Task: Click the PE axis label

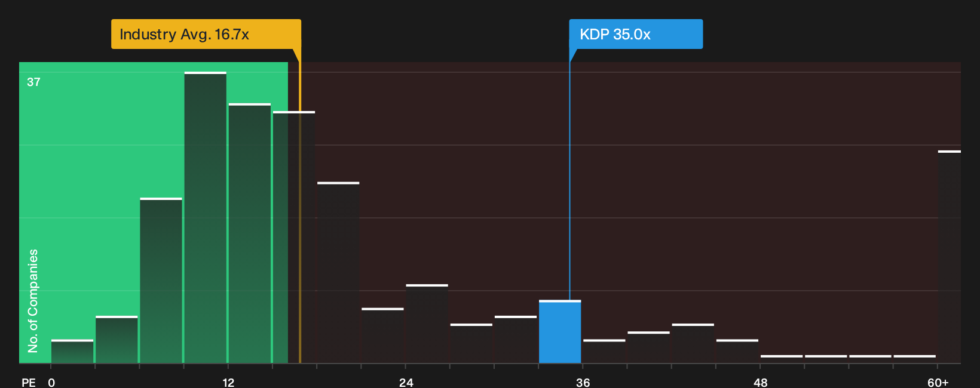Action: [29, 382]
